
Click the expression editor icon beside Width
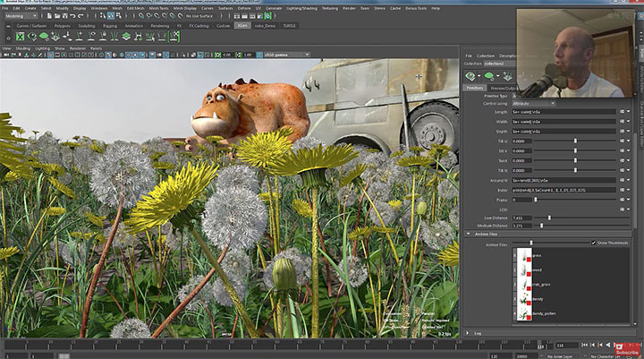coord(622,122)
